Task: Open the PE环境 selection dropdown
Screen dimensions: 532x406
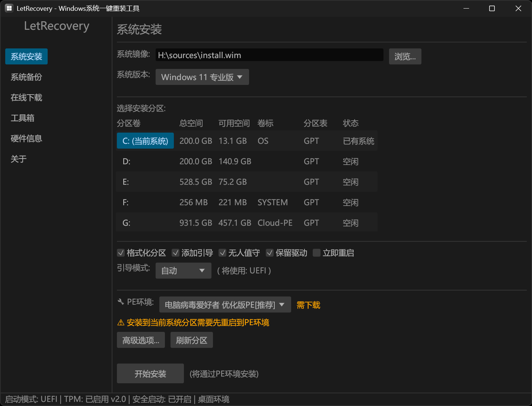Action: point(225,304)
